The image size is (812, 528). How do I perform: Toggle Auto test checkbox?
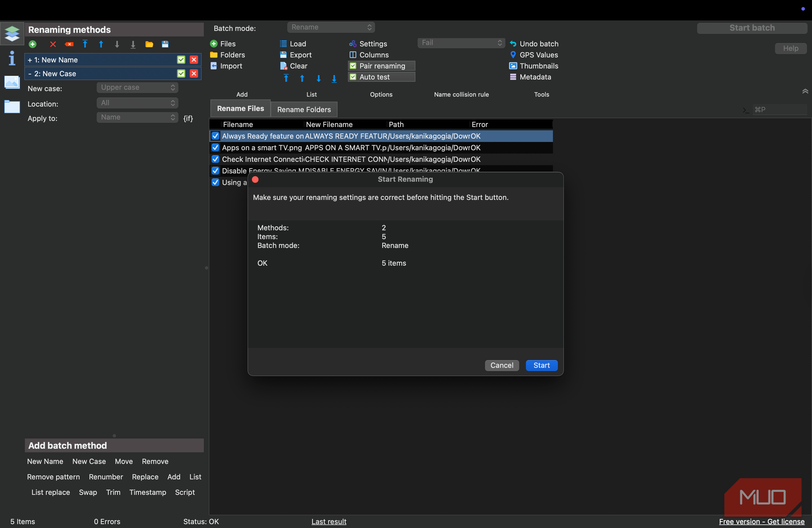tap(353, 77)
